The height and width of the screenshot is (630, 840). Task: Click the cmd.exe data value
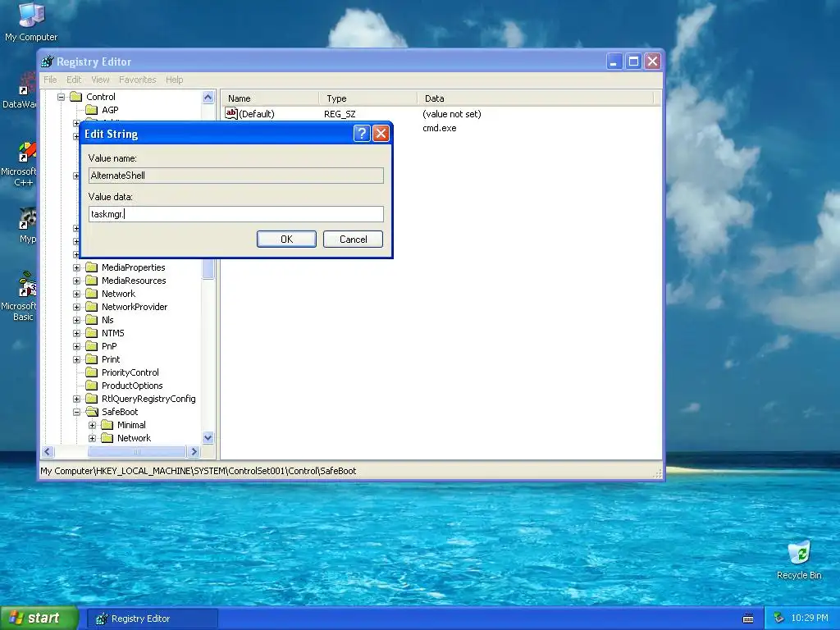440,128
